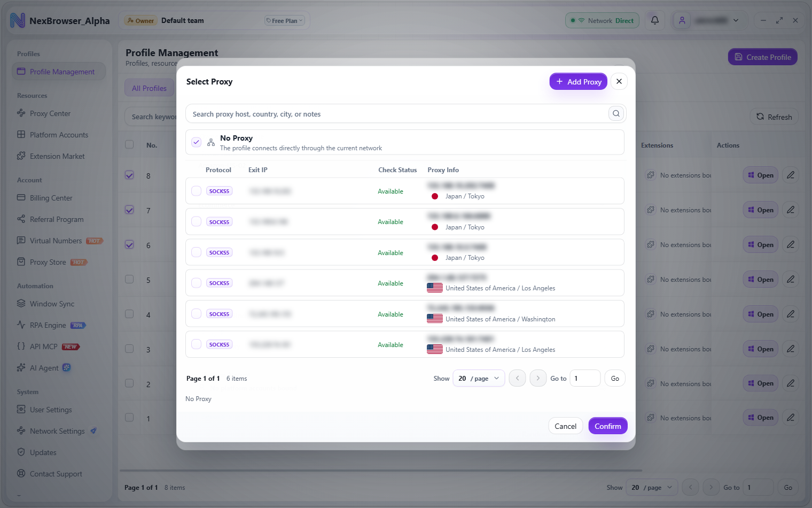Expand the user account dropdown chevron
The height and width of the screenshot is (508, 812).
pos(736,20)
